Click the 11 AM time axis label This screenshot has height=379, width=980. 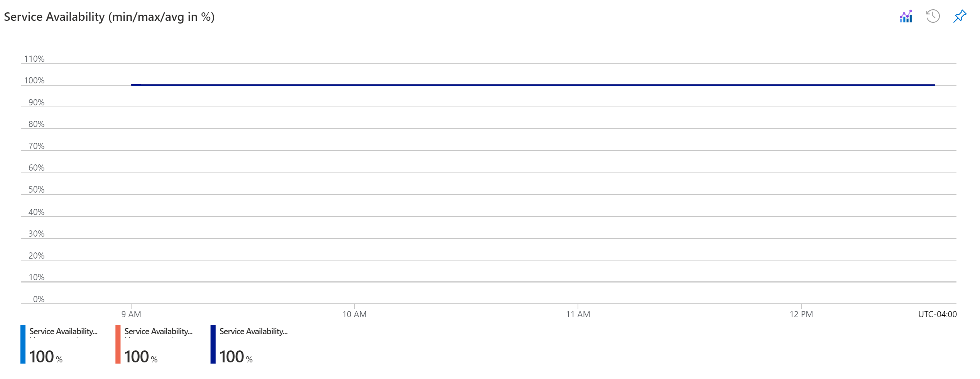pos(578,314)
